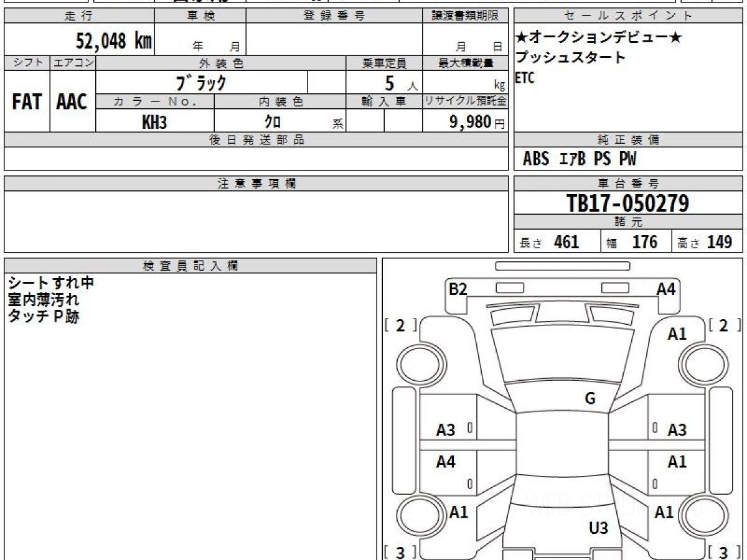The width and height of the screenshot is (747, 560).
Task: Click the length value 長さ 461
Action: 549,242
